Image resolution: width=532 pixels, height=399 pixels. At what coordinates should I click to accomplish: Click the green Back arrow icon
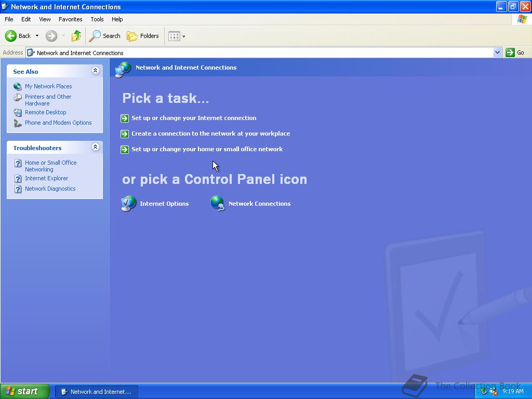click(x=11, y=36)
